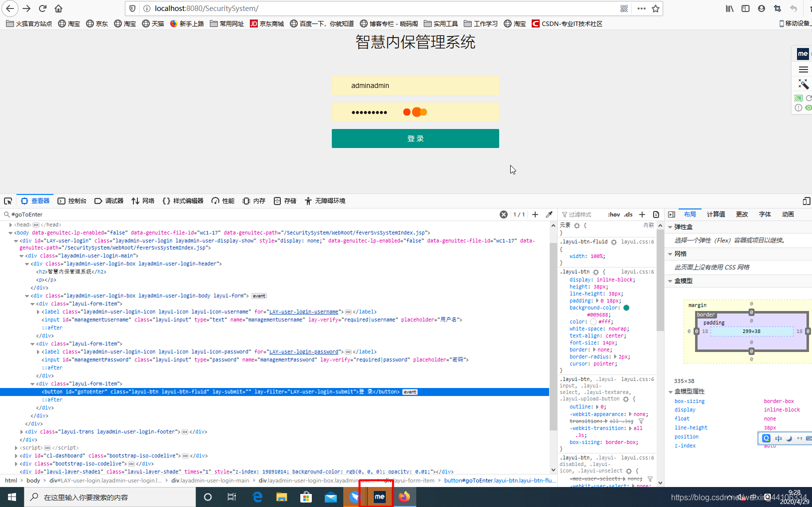The width and height of the screenshot is (812, 507).
Task: Click the password input field
Action: coord(415,112)
